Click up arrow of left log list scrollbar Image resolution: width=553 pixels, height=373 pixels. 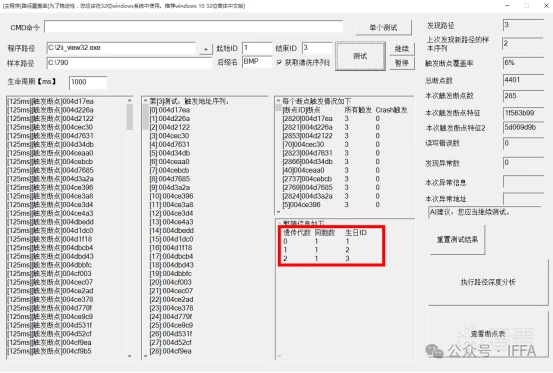(129, 100)
